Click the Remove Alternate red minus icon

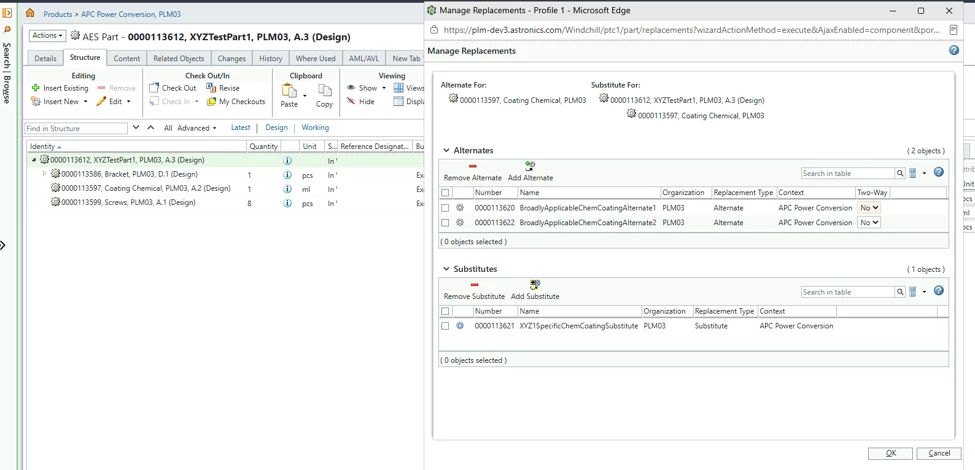[x=473, y=167]
